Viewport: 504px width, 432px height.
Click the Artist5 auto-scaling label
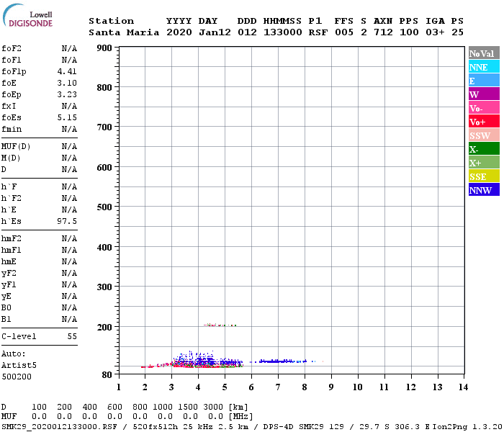click(x=19, y=365)
